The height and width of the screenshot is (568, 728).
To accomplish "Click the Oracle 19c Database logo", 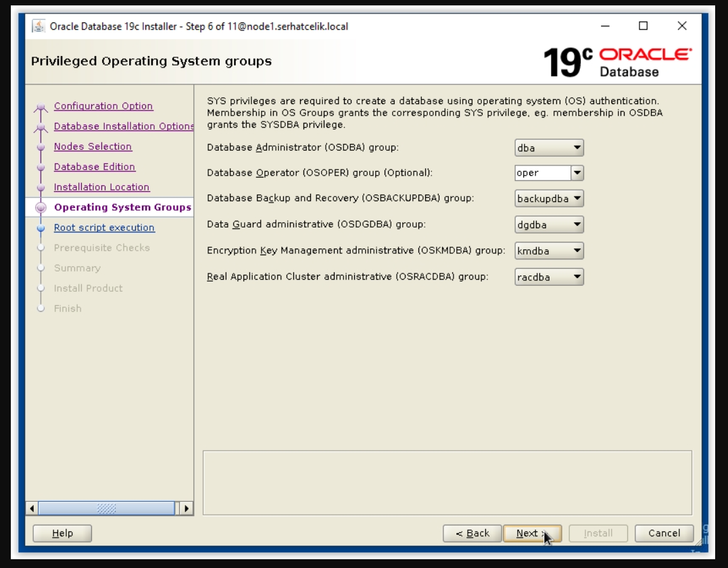I will coord(618,61).
